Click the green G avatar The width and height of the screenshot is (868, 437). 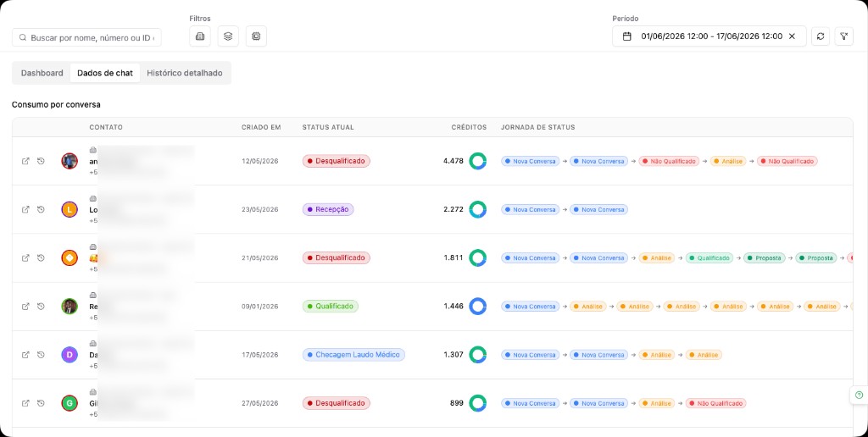(70, 403)
